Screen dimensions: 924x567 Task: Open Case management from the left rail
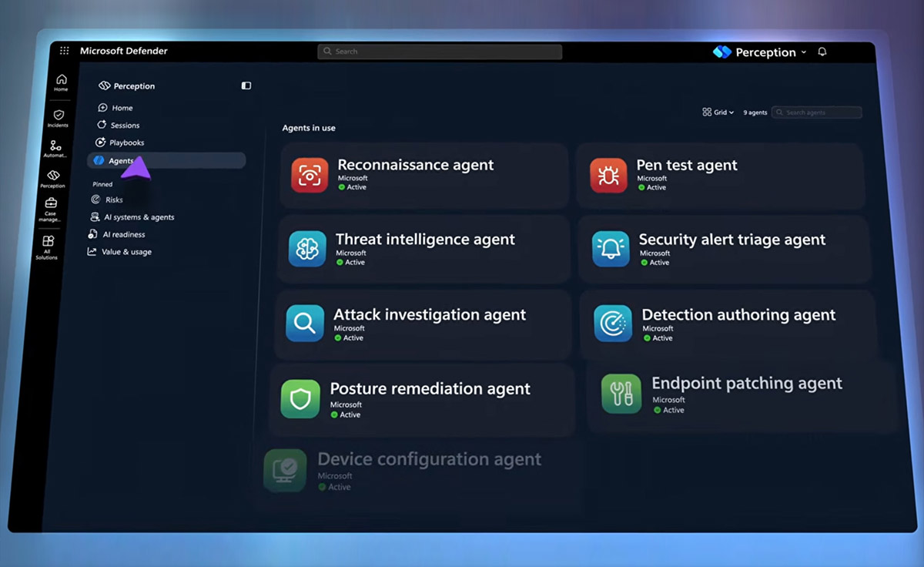tap(50, 210)
